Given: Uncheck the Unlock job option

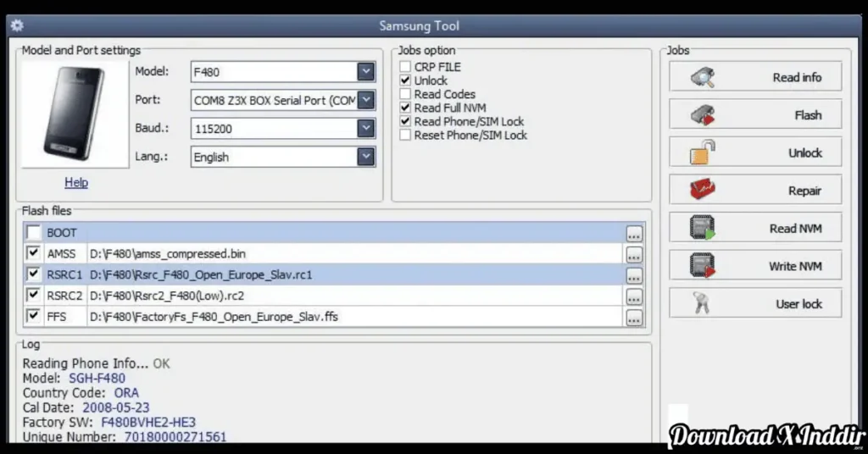Looking at the screenshot, I should click(405, 80).
